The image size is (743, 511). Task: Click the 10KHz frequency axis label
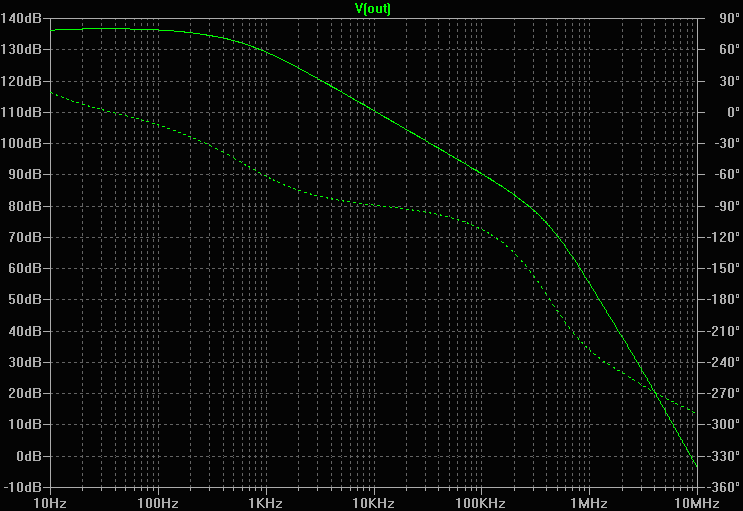point(373,503)
